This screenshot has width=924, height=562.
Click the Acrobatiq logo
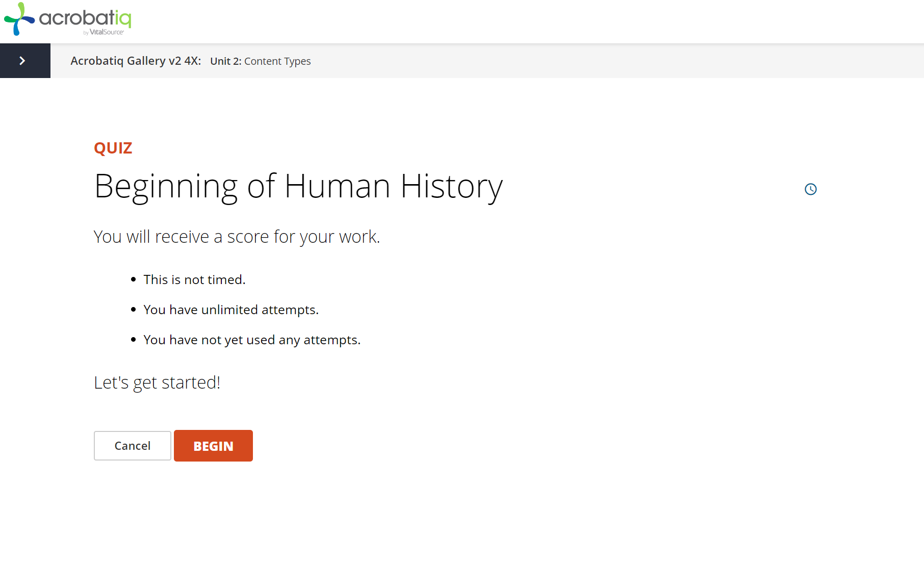[x=68, y=19]
